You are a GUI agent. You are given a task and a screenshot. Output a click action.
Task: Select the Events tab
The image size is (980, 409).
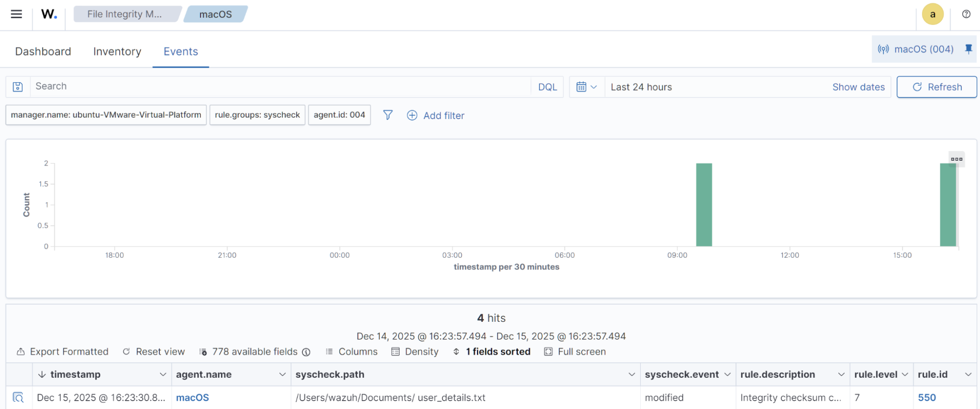point(181,51)
